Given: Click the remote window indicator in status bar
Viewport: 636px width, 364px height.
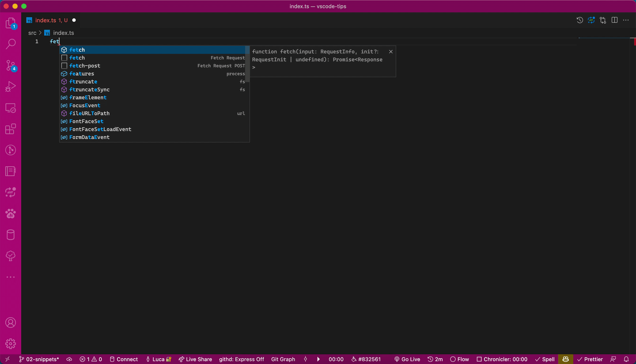Looking at the screenshot, I should (x=8, y=359).
